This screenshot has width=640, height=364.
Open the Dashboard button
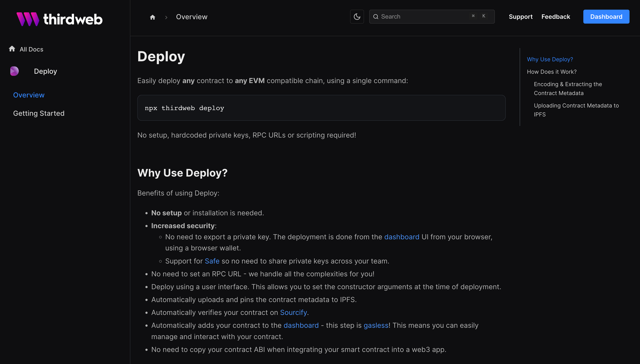click(x=606, y=17)
